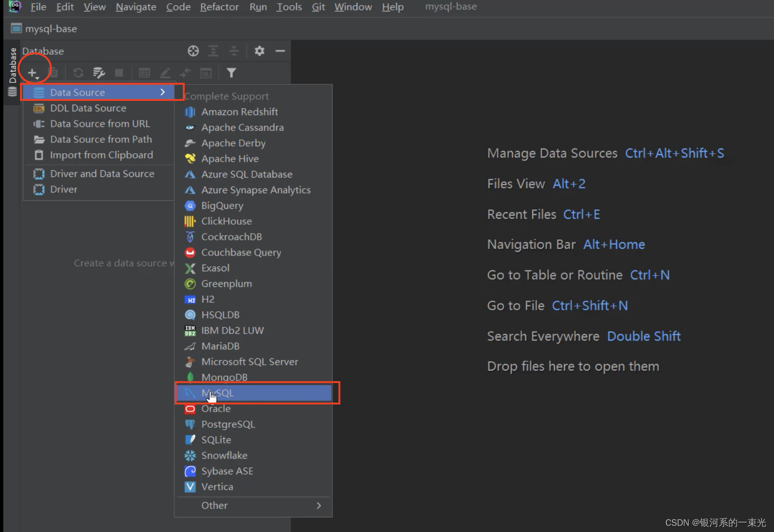This screenshot has height=532, width=774.
Task: Open the Tools menu
Action: (289, 7)
